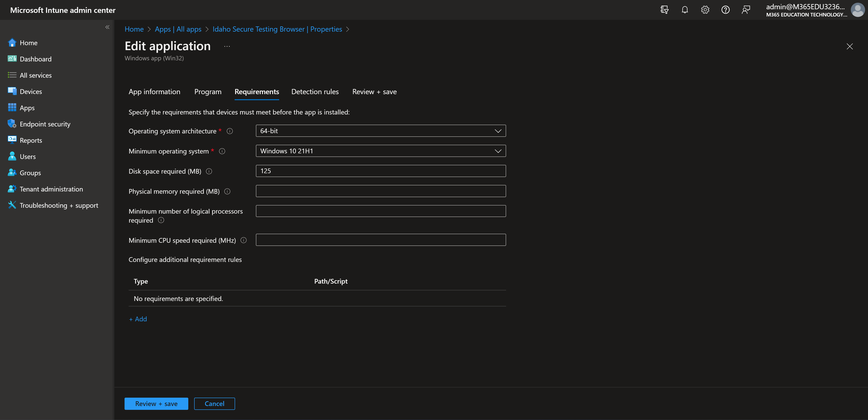Viewport: 868px width, 420px height.
Task: Cancel editing the application
Action: [x=214, y=404]
